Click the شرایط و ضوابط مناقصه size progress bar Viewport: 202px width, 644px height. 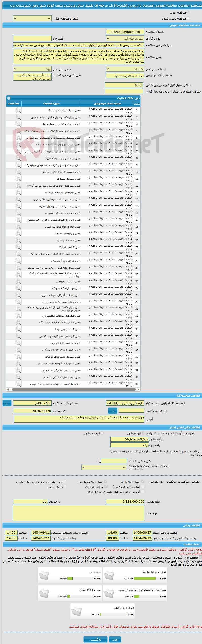click(x=146, y=578)
